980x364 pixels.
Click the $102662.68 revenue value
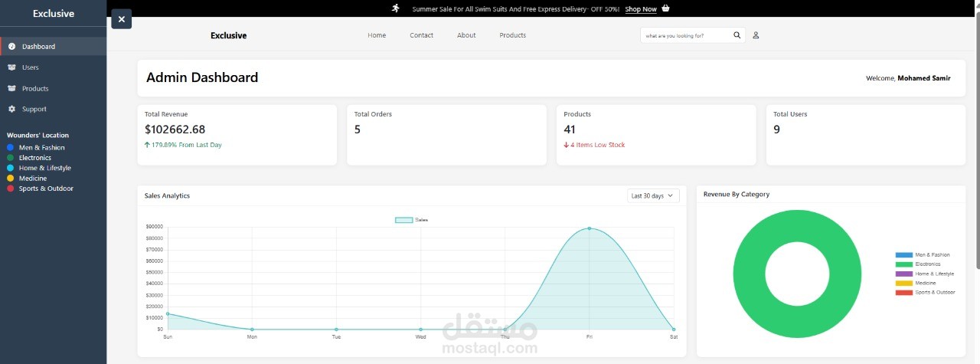tap(175, 130)
